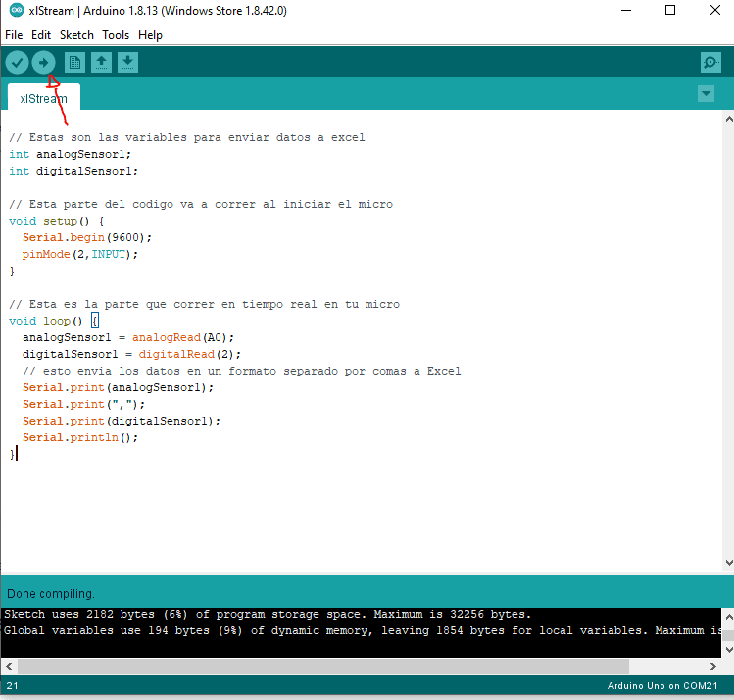Screen dimensions: 734x700
Task: Click the console horizontal scrollbar left arrow
Action: tap(9, 666)
